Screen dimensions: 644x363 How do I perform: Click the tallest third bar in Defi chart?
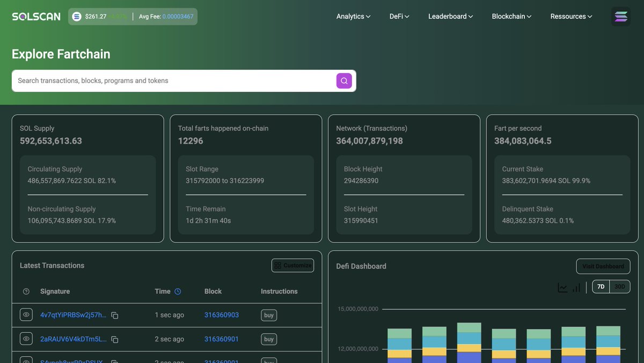click(x=469, y=343)
